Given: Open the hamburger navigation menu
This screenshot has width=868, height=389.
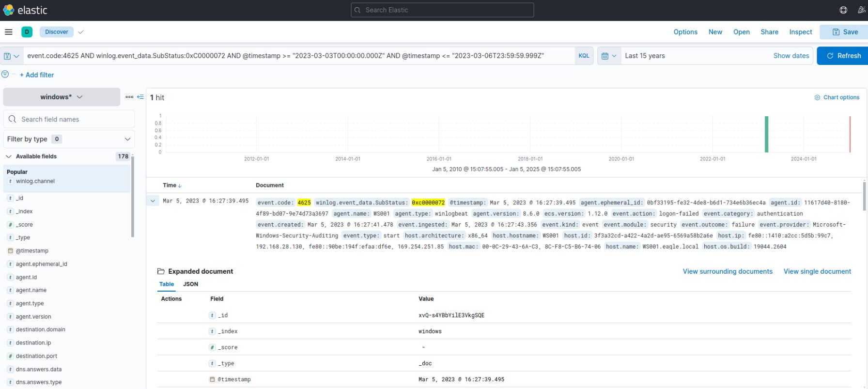Looking at the screenshot, I should click(8, 32).
